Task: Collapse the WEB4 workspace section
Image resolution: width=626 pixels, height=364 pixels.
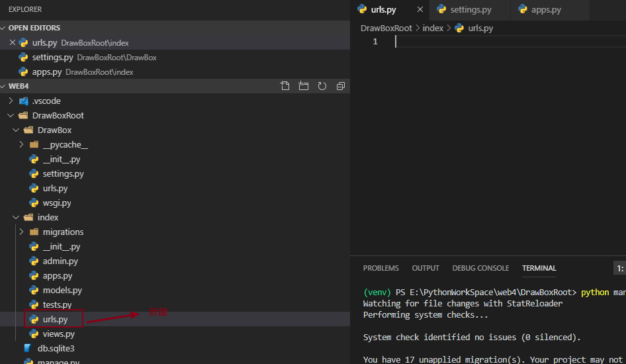Action: point(3,86)
